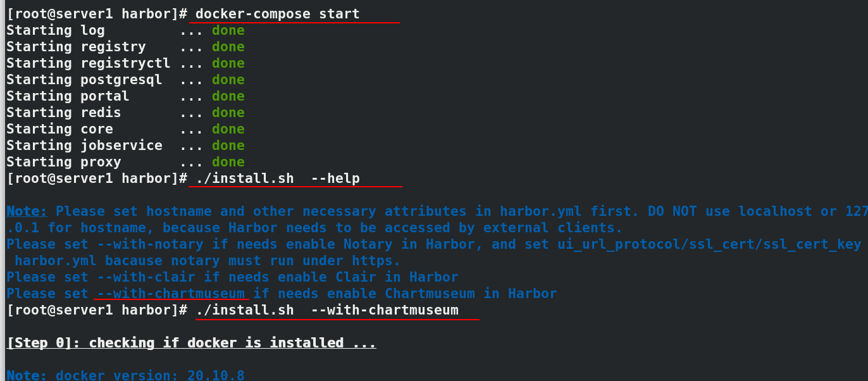The width and height of the screenshot is (868, 381).
Task: Click the '--with-clair' option text
Action: (146, 277)
